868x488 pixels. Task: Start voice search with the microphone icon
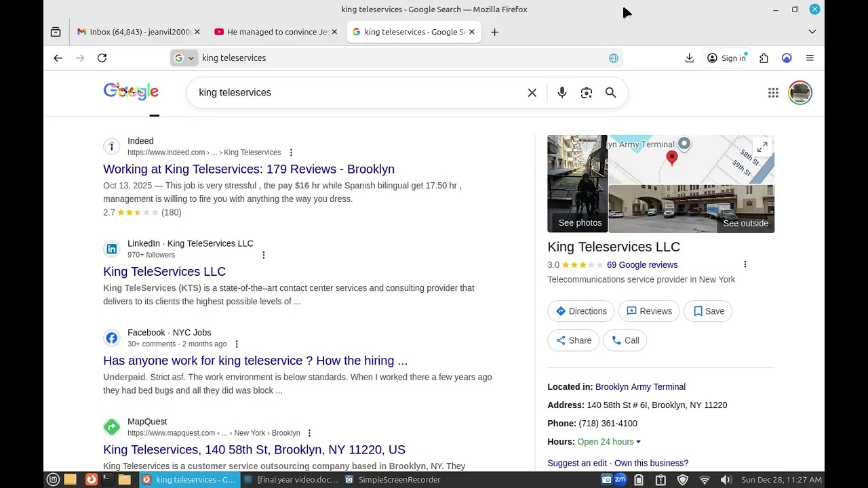click(x=562, y=93)
